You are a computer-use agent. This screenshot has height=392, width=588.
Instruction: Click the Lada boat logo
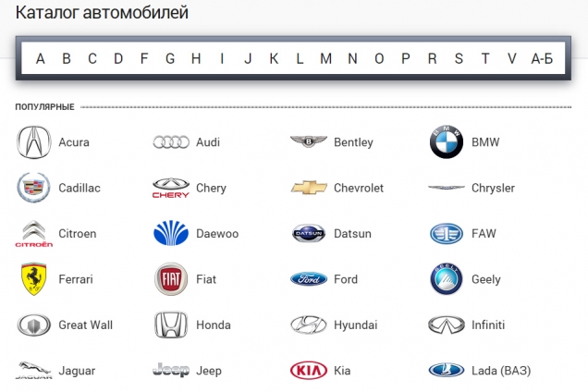[x=447, y=370]
